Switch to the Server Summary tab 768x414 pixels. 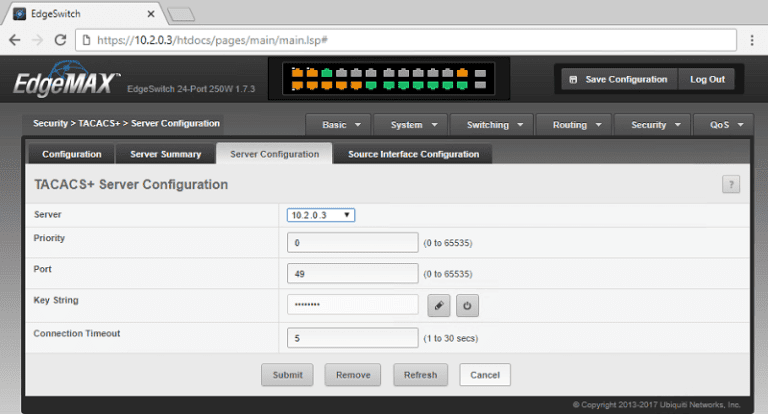click(166, 154)
